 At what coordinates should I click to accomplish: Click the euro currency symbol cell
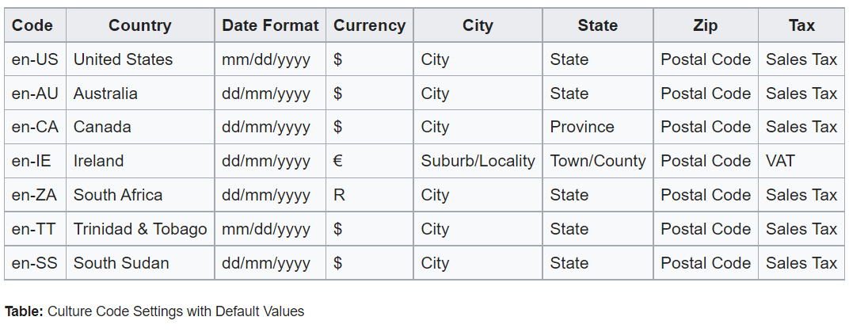coord(338,161)
